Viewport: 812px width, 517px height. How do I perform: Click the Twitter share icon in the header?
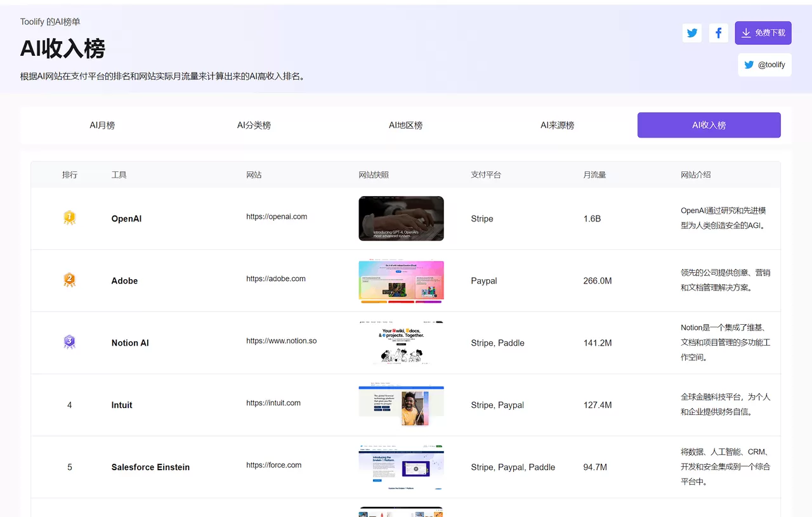pos(692,32)
